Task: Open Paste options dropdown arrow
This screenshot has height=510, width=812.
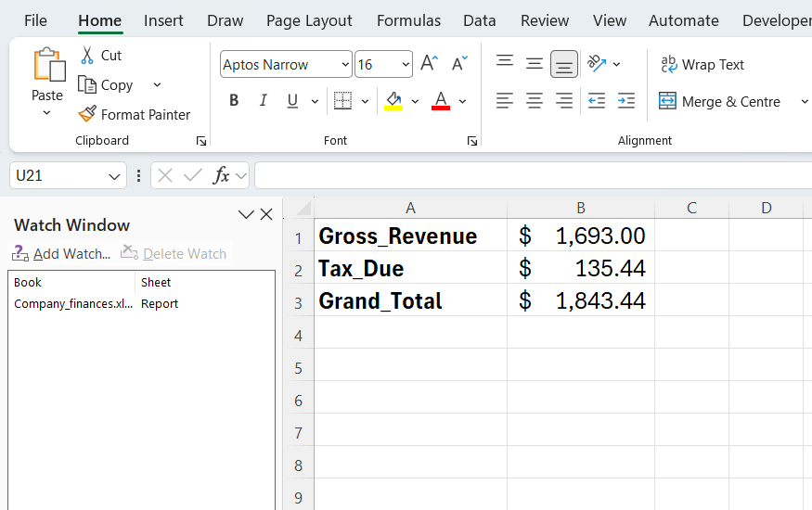Action: [46, 113]
